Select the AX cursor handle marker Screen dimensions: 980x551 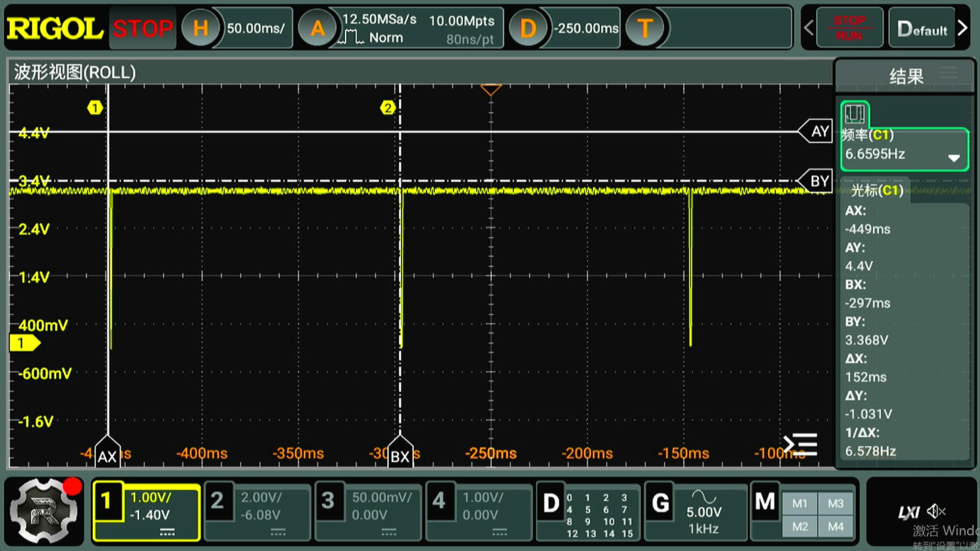pos(107,454)
